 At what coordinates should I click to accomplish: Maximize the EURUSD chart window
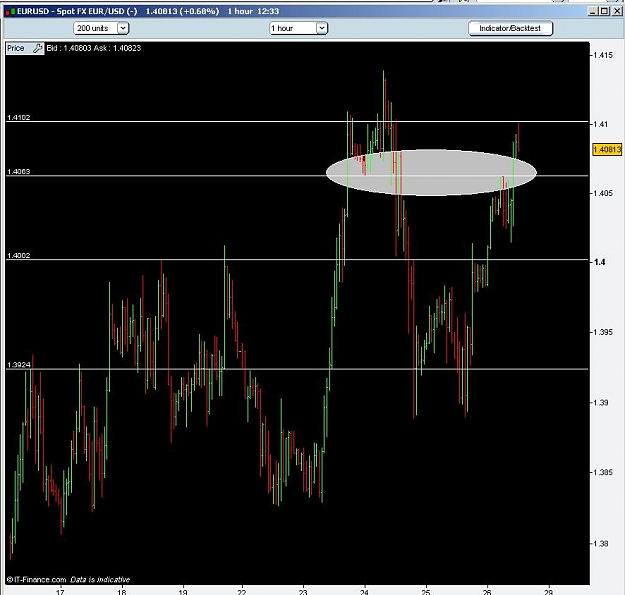click(605, 12)
